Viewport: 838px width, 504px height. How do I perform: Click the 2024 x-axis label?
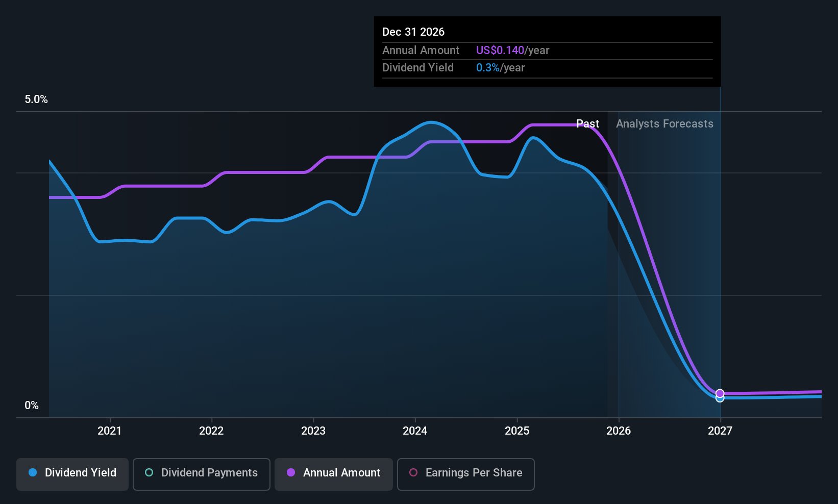[x=415, y=431]
